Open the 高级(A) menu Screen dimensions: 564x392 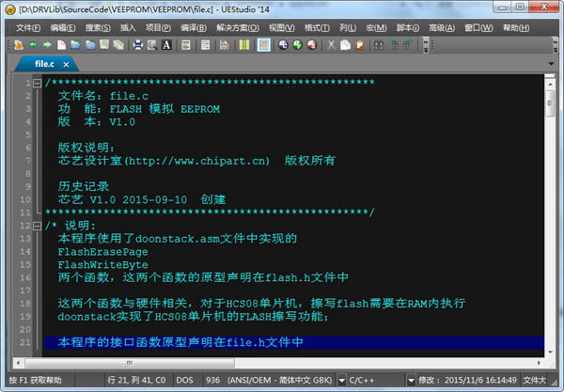point(442,27)
